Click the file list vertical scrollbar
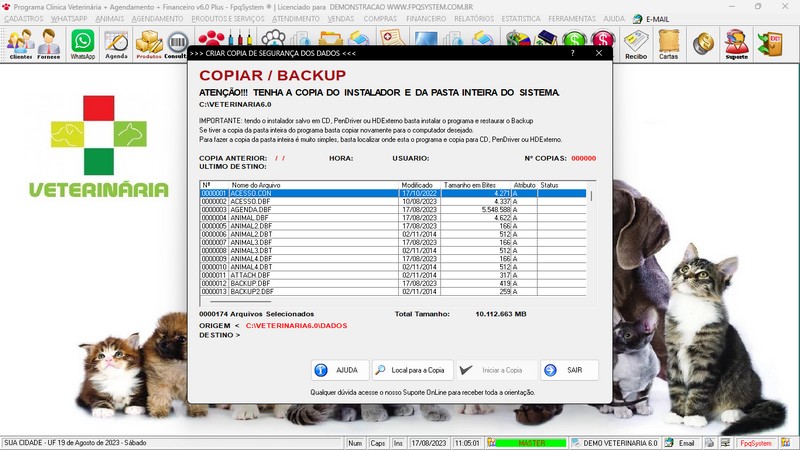The image size is (800, 450). tap(590, 240)
